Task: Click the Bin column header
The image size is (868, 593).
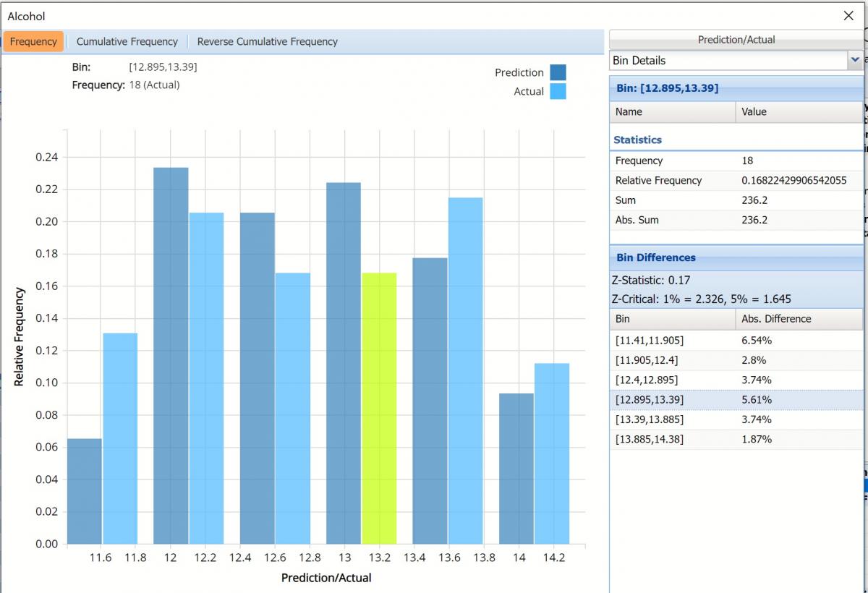Action: [x=622, y=319]
